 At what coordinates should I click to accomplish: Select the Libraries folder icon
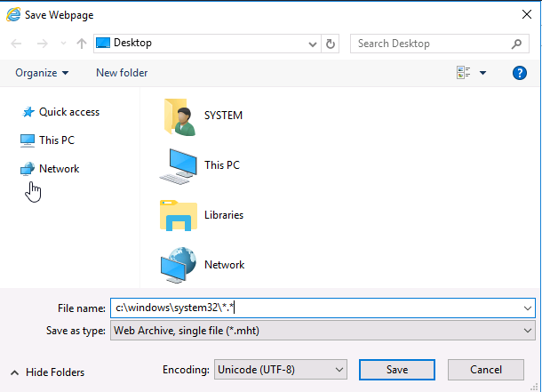click(x=179, y=215)
